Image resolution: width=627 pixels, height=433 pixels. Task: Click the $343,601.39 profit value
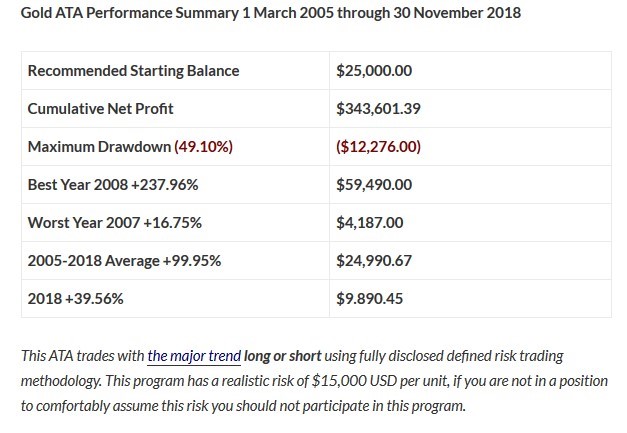(381, 109)
